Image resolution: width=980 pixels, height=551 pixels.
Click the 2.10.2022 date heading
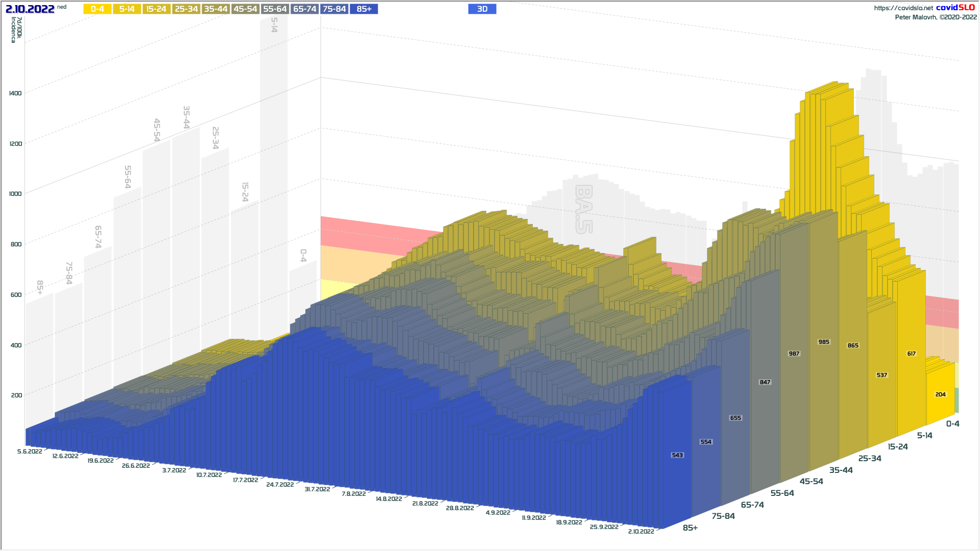coord(30,9)
